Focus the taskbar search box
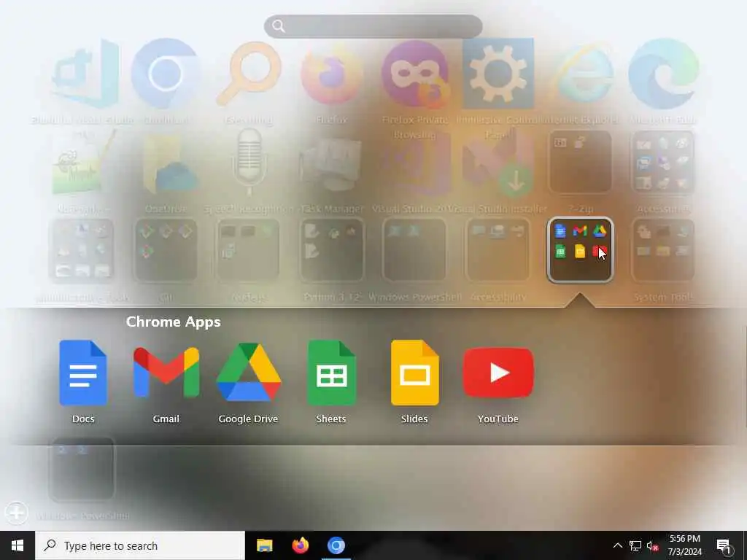Screen dimensions: 747x560 [140, 545]
